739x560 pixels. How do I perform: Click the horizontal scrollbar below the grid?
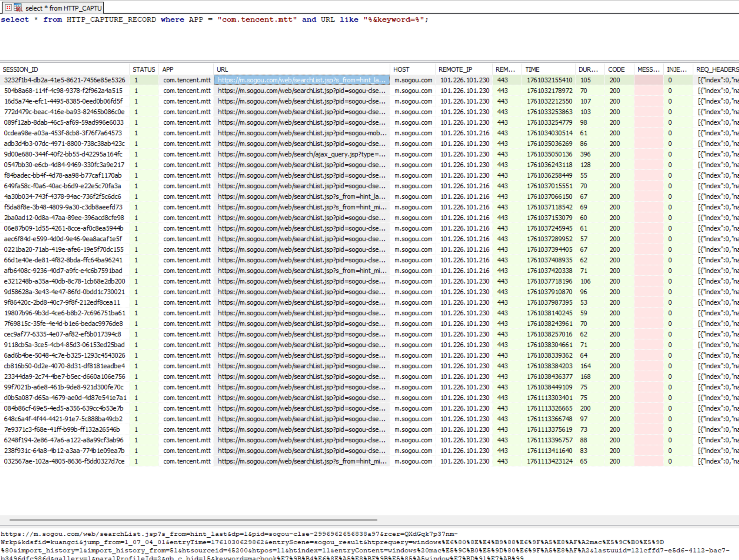pyautogui.click(x=193, y=520)
